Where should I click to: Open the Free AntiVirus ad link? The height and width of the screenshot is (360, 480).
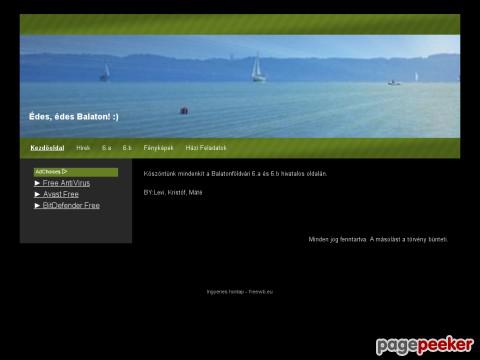(66, 183)
